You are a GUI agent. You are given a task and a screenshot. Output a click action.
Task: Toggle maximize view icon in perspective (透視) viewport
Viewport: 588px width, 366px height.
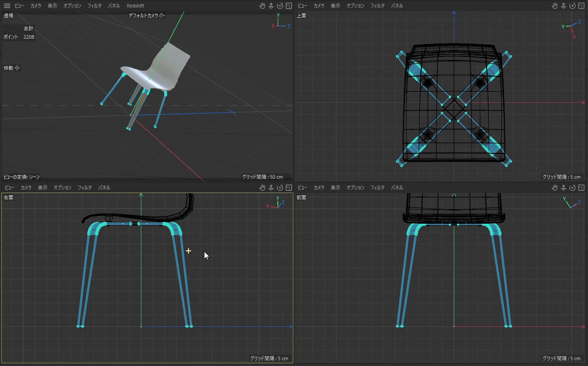[x=288, y=6]
